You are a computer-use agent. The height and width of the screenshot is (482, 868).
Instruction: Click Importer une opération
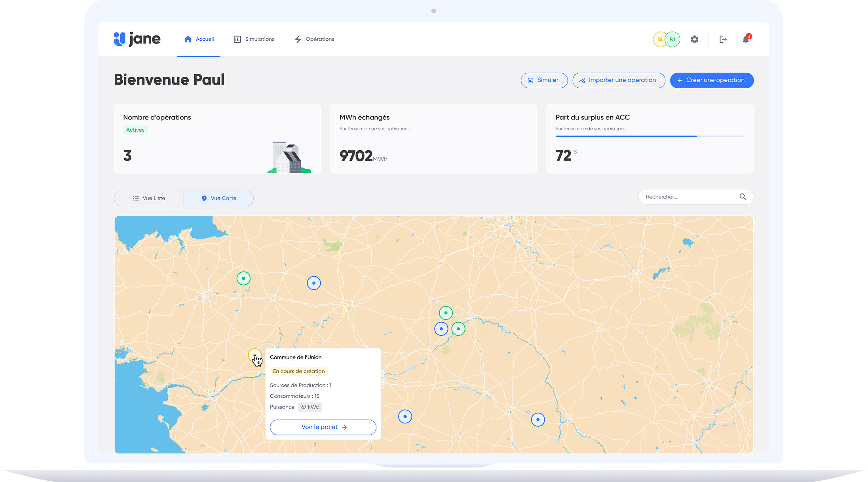(x=618, y=80)
